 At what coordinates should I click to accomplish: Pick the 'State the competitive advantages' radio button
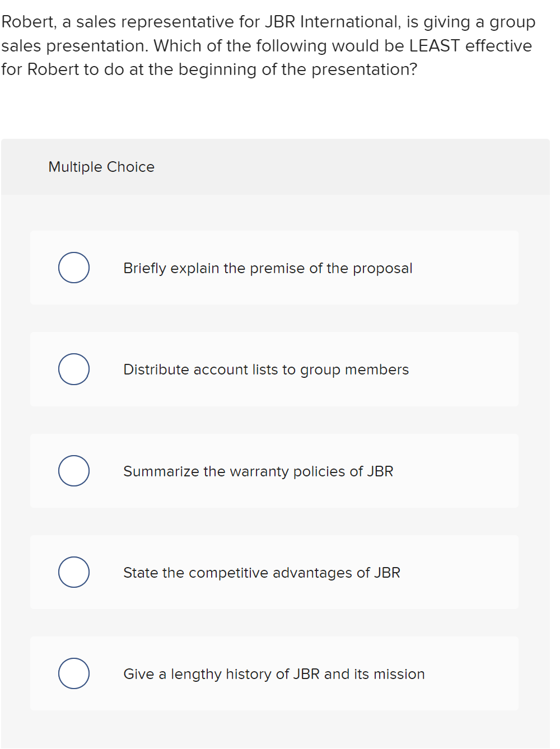point(74,572)
